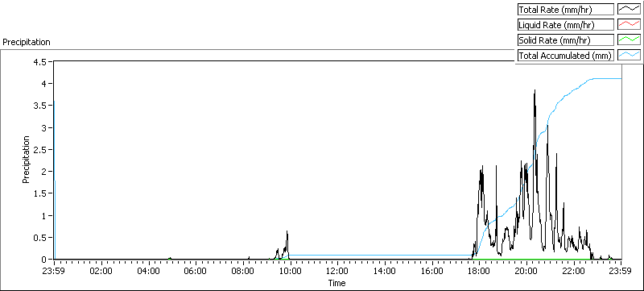This screenshot has height=291, width=644.
Task: Click the 20:00 time axis label
Action: (526, 271)
